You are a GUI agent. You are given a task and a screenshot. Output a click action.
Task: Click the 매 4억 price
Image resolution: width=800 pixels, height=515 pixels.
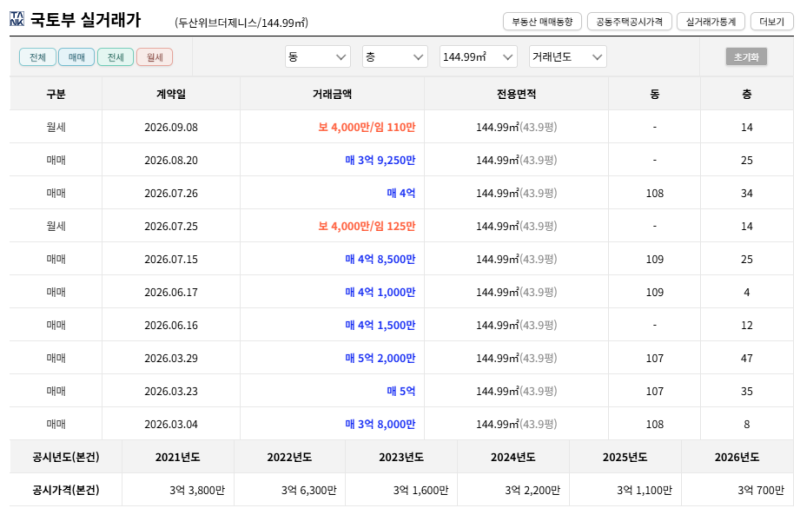[x=401, y=193]
